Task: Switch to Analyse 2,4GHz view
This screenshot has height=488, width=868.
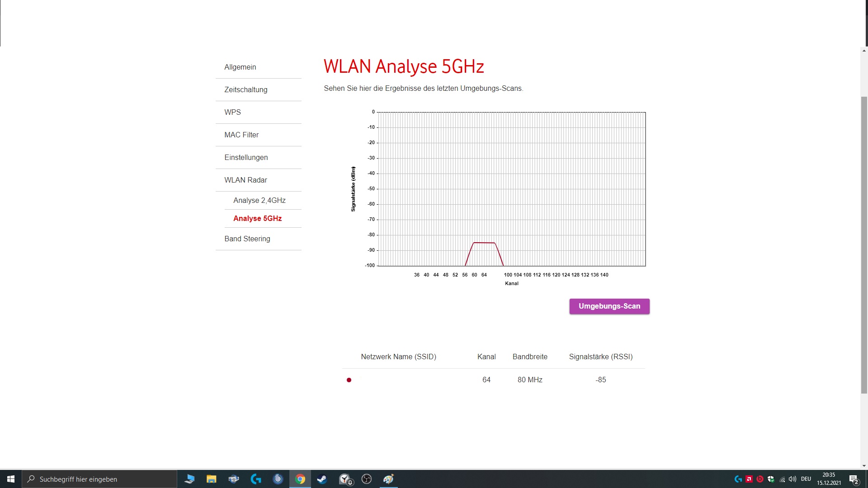Action: [x=259, y=200]
